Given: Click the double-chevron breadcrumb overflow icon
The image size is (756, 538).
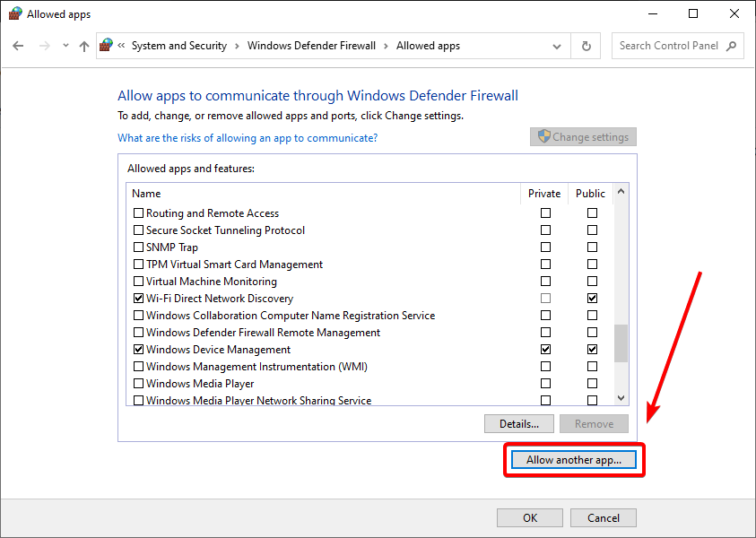Looking at the screenshot, I should [121, 46].
